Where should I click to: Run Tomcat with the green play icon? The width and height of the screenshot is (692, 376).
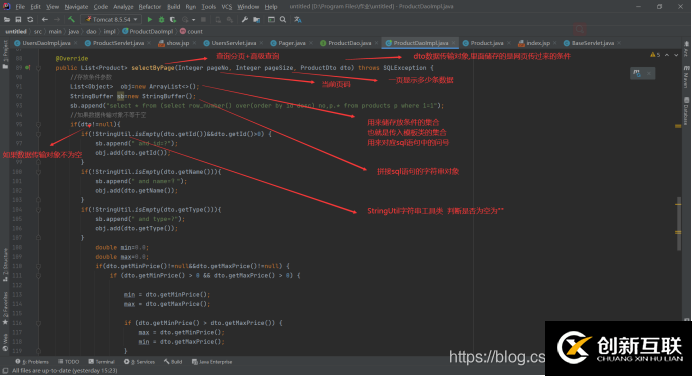tap(150, 19)
